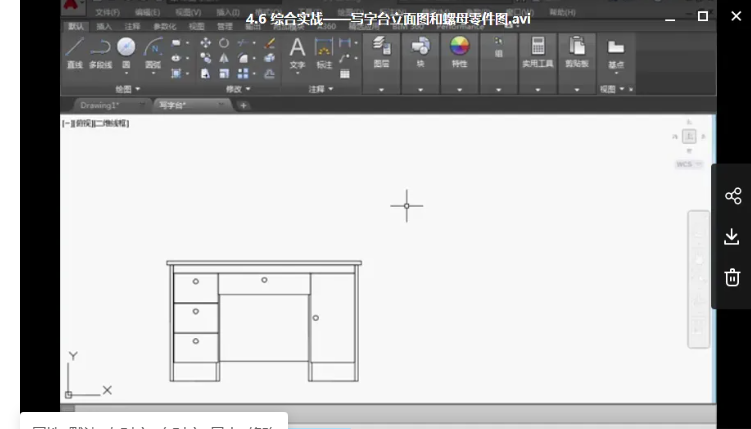The image size is (751, 429).
Task: Select the Stretch tool
Action: [205, 73]
